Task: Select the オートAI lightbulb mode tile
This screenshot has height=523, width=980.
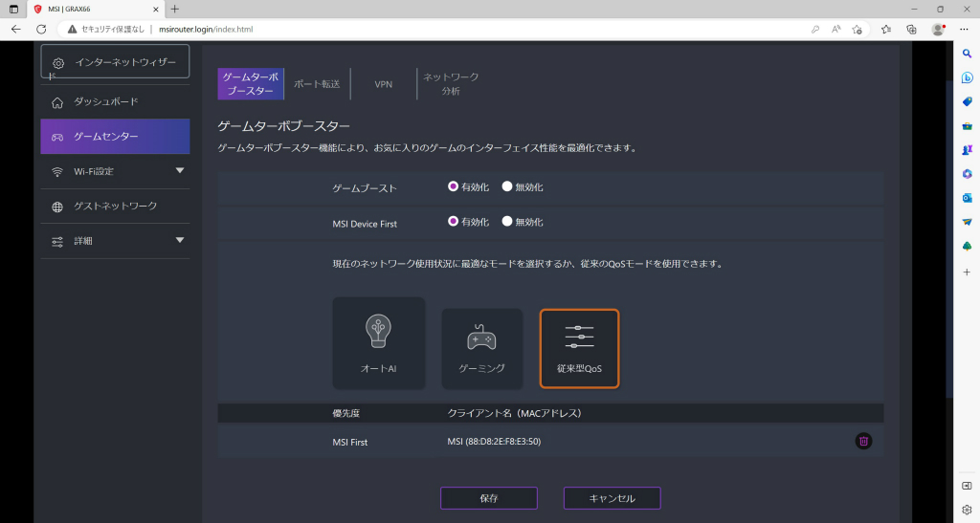Action: [x=379, y=343]
